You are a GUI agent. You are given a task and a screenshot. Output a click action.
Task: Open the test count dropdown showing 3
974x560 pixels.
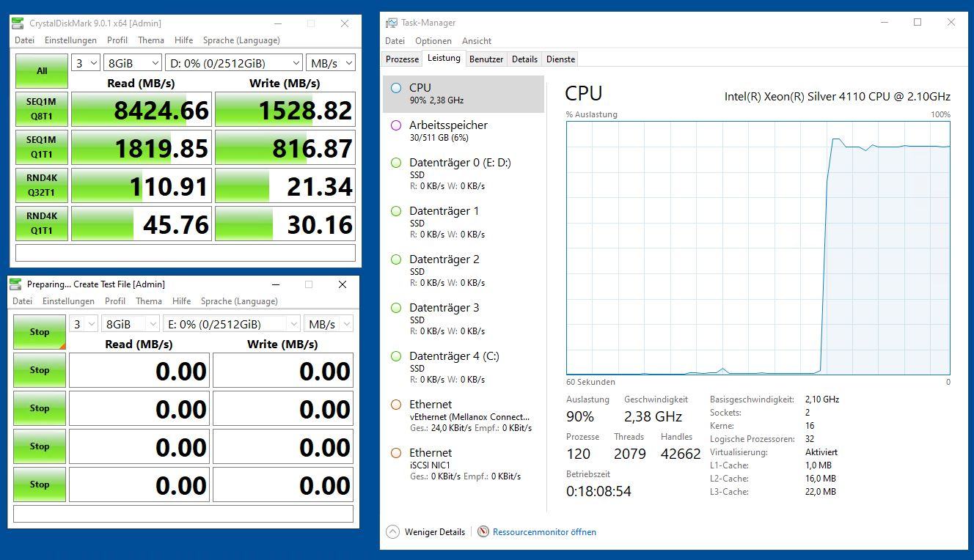point(84,62)
